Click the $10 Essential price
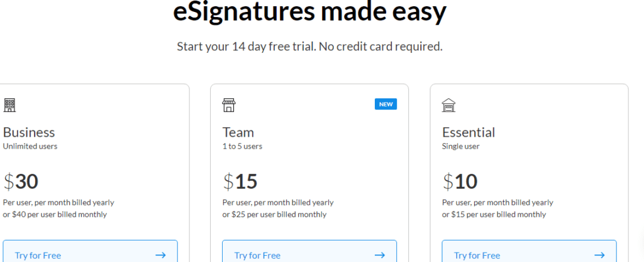 [x=460, y=181]
